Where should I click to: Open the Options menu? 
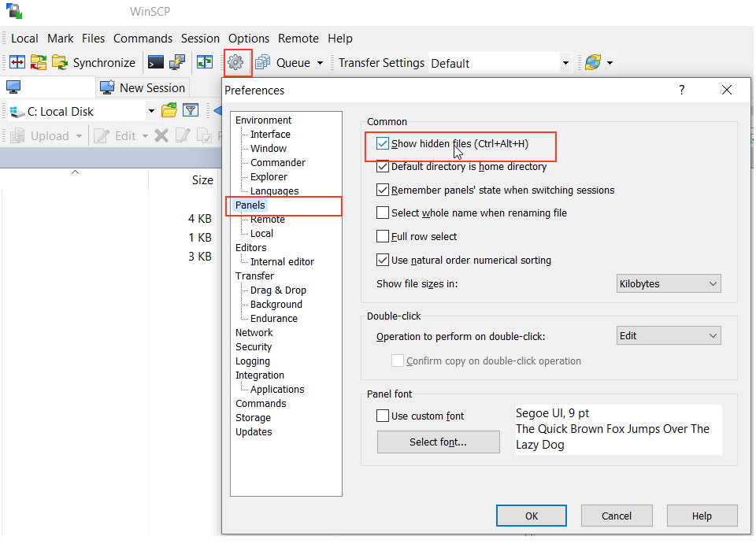click(249, 39)
